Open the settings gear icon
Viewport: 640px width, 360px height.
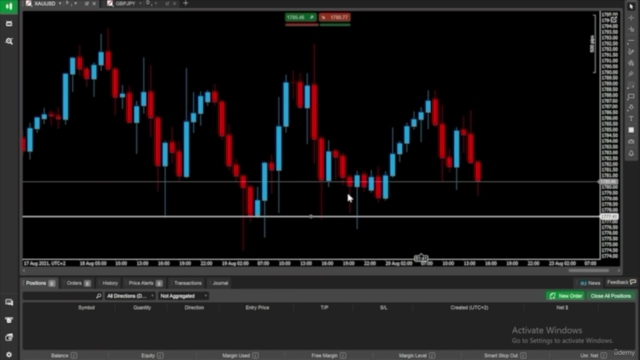9,355
